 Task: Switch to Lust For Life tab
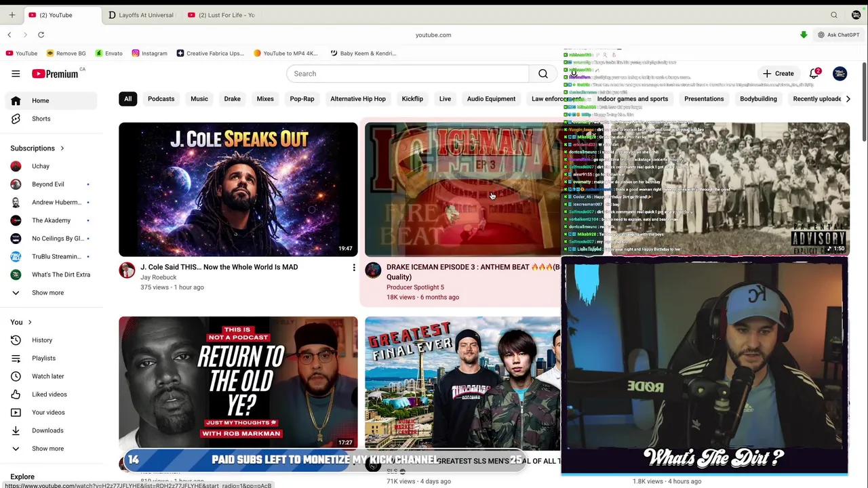(222, 15)
